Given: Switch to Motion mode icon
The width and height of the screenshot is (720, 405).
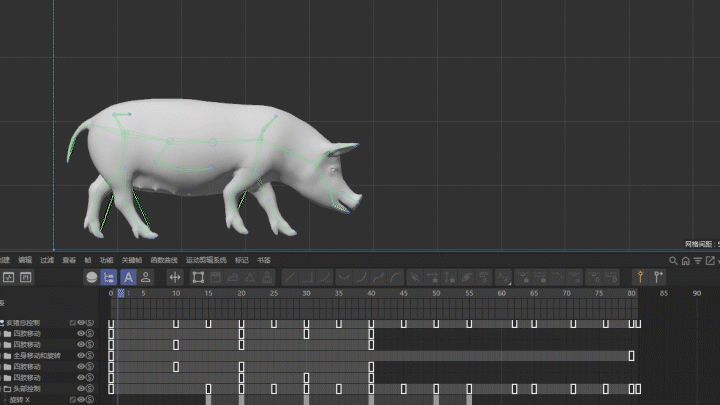Looking at the screenshot, I should point(26,277).
